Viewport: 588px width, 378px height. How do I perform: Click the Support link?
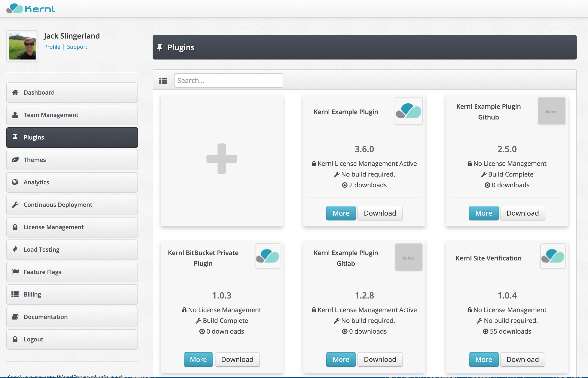click(77, 47)
